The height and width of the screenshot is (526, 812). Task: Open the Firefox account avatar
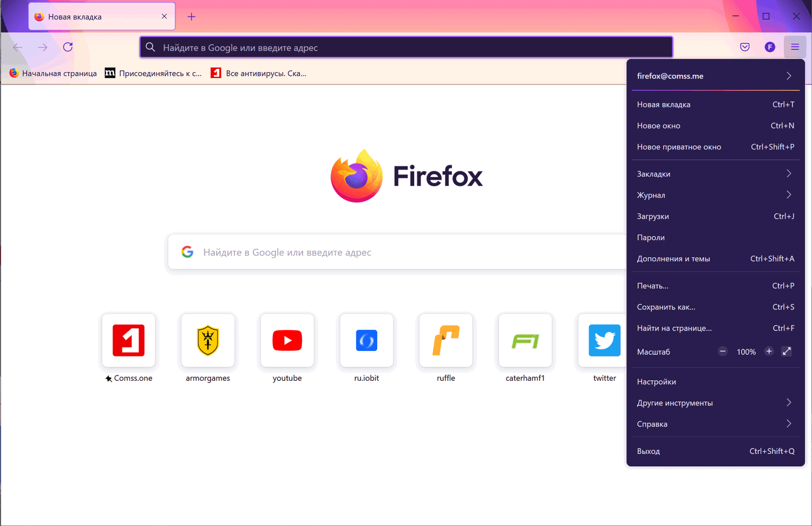point(770,47)
